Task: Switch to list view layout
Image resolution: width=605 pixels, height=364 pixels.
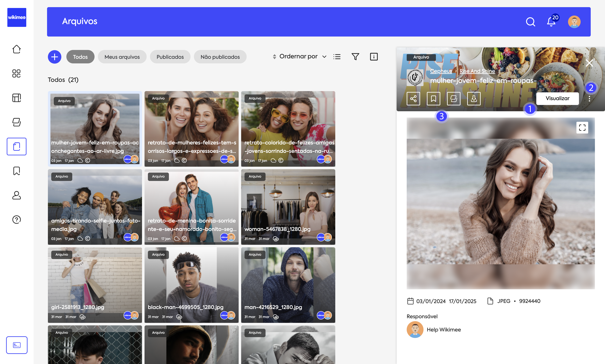Action: 337,57
